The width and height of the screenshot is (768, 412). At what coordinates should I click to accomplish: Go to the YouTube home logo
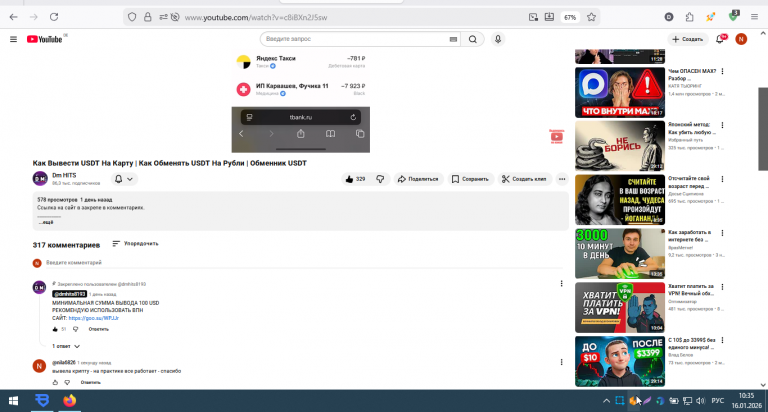[x=45, y=39]
